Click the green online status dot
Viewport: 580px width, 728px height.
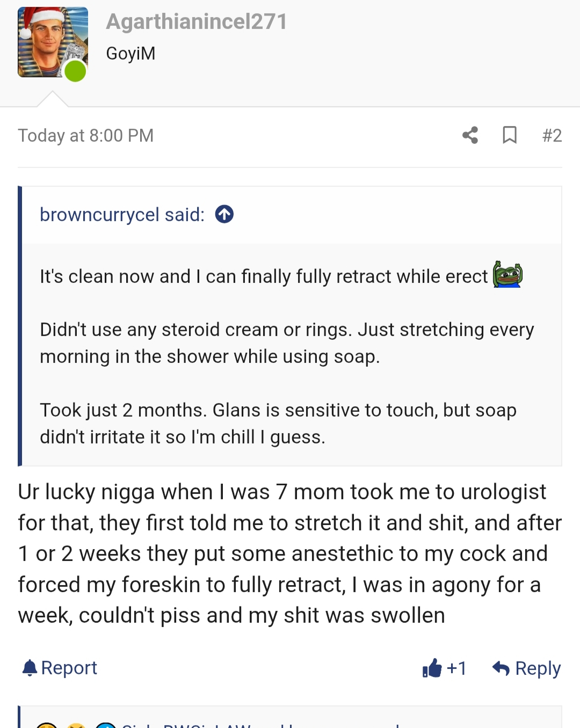(x=75, y=71)
